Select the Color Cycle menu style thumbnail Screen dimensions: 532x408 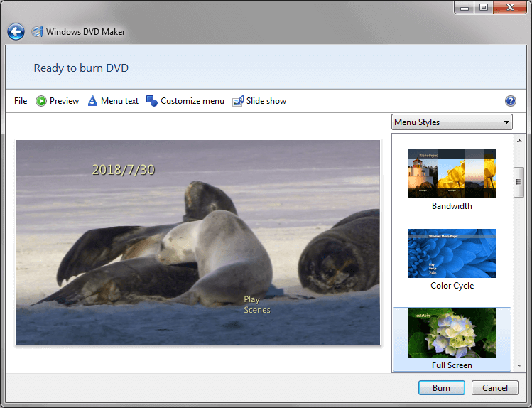click(x=452, y=253)
